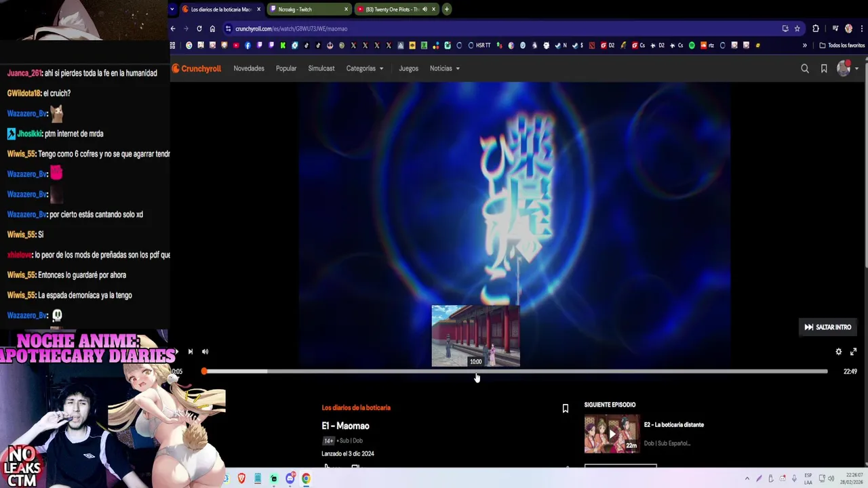Close the Ncroakg - Twitch tab

[x=346, y=9]
